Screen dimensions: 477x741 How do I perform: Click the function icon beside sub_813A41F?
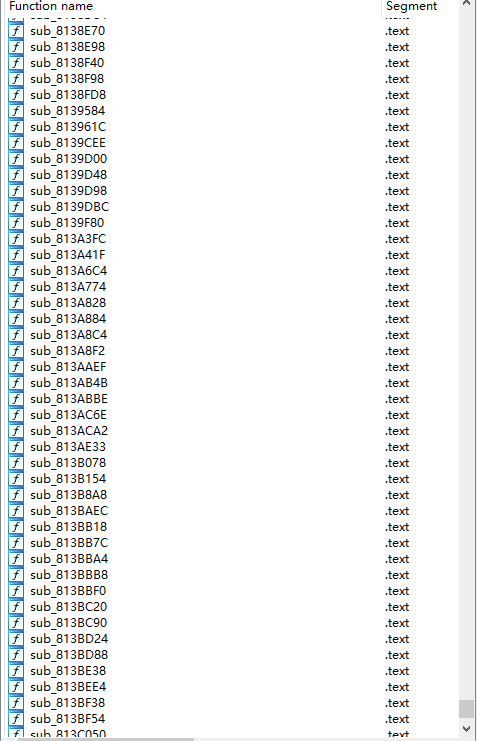tap(16, 255)
